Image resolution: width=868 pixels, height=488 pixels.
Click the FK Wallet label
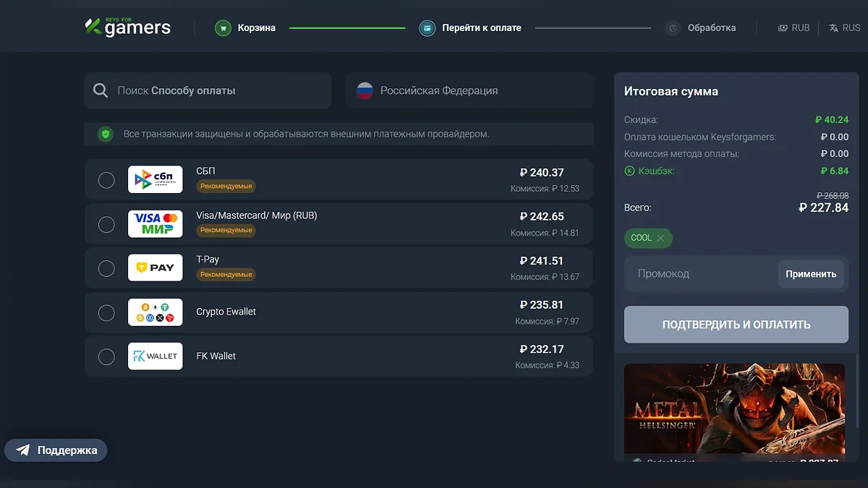pos(216,356)
